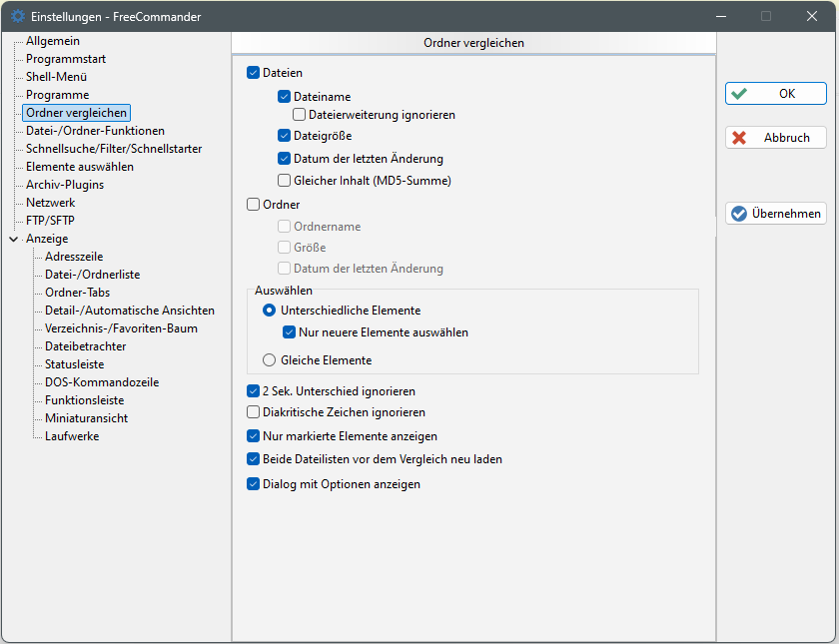This screenshot has height=644, width=839.
Task: Enable Dateierweiterung ignorieren checkbox
Action: point(299,115)
